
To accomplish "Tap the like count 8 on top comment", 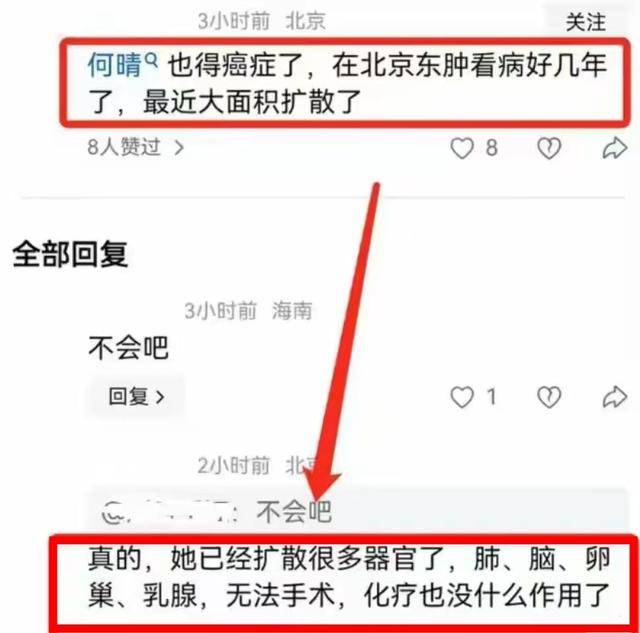I will click(x=492, y=148).
